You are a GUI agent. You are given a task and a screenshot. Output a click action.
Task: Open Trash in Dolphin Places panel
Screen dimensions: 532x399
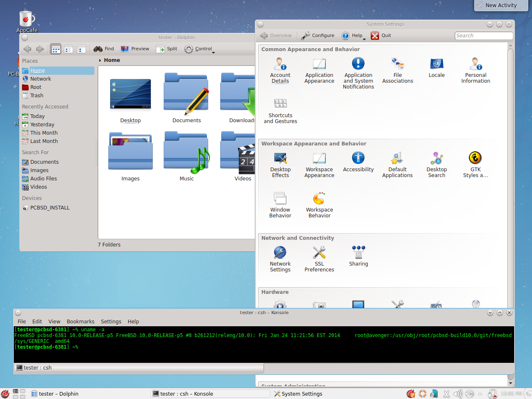click(x=58, y=96)
